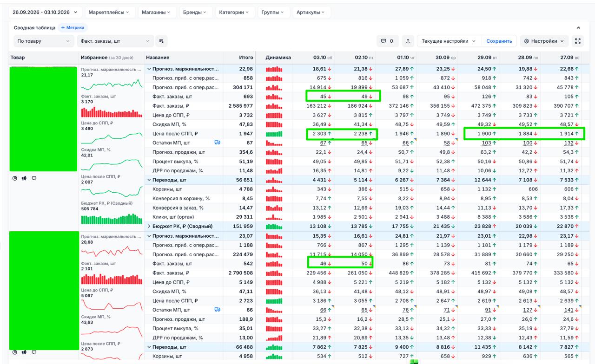
Task: Click the truck icon in the Остатки МП row totalling 66
Action: pos(217,310)
